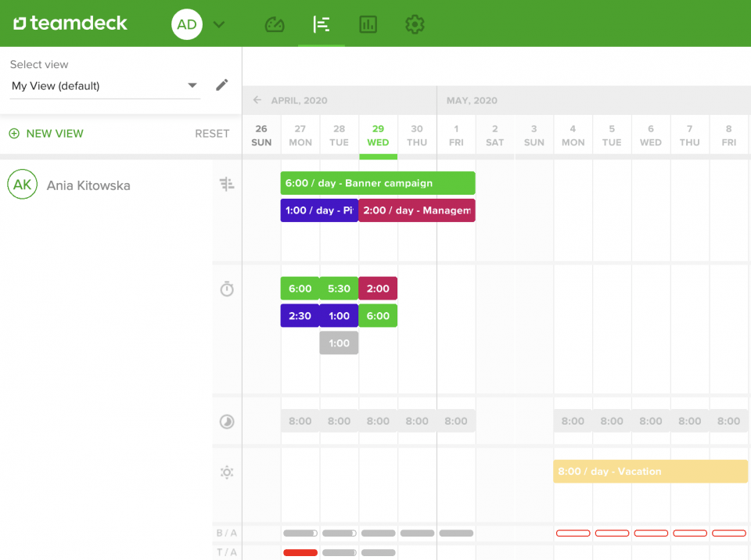This screenshot has width=751, height=560.
Task: Open the My View (default) dropdown
Action: coord(105,86)
